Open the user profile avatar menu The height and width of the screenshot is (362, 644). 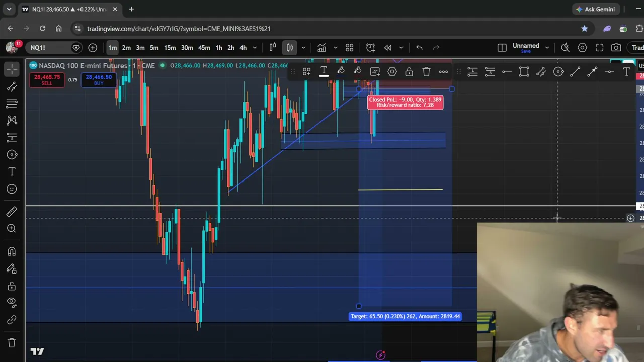12,47
